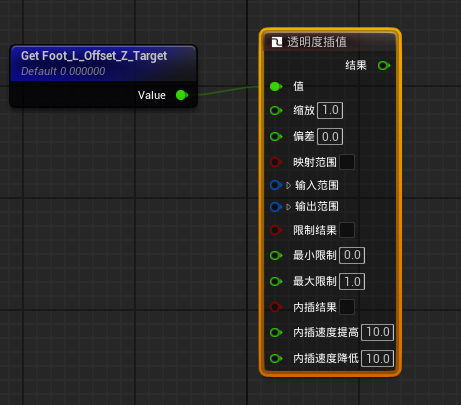Click the Value pin label
Image resolution: width=461 pixels, height=405 pixels.
click(x=152, y=95)
